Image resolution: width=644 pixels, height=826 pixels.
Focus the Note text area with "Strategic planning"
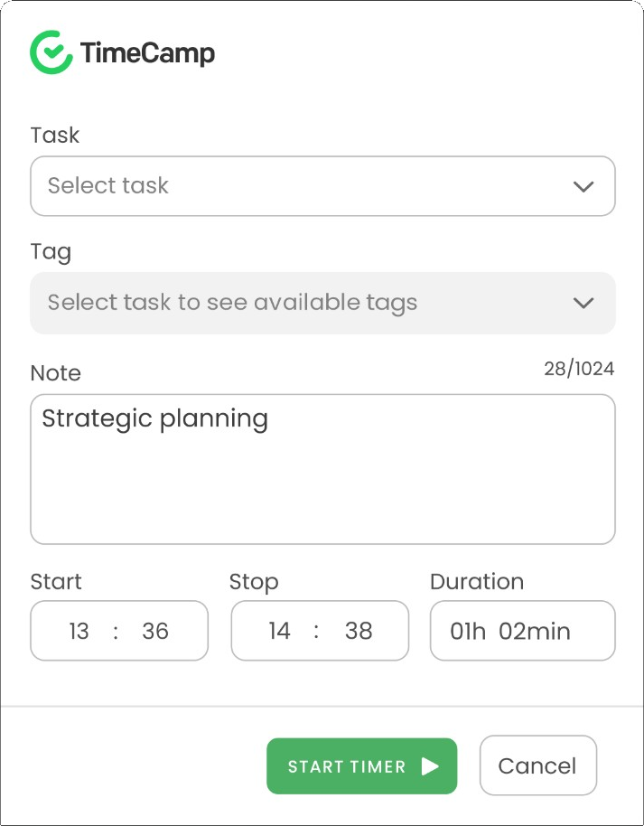pos(322,469)
